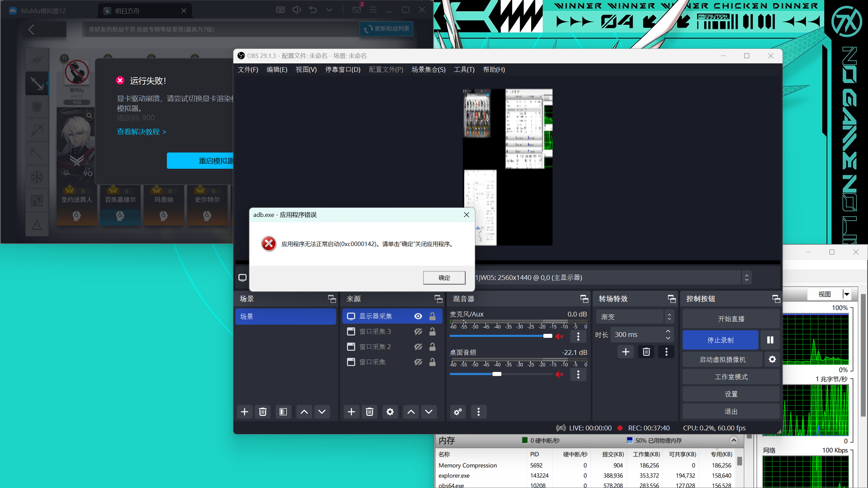Open transition properties three-dot menu

[667, 352]
